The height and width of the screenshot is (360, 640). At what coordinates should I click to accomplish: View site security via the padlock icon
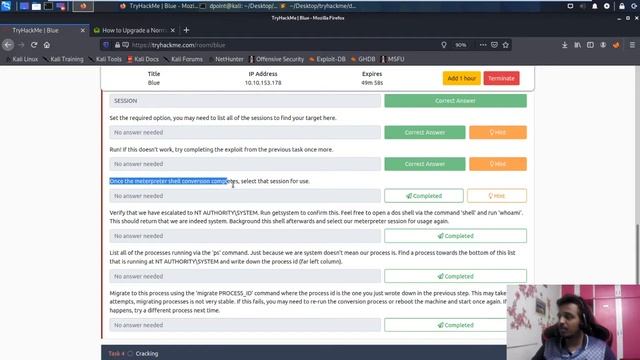click(117, 45)
